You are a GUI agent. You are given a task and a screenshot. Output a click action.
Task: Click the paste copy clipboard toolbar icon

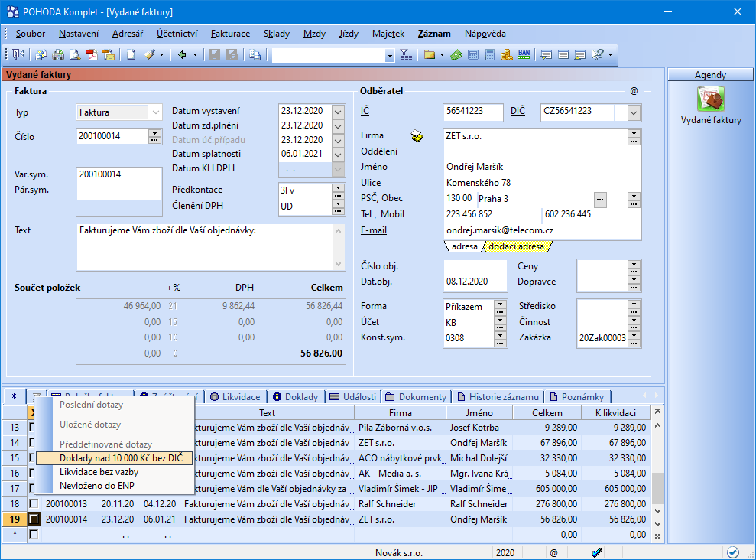coord(255,55)
